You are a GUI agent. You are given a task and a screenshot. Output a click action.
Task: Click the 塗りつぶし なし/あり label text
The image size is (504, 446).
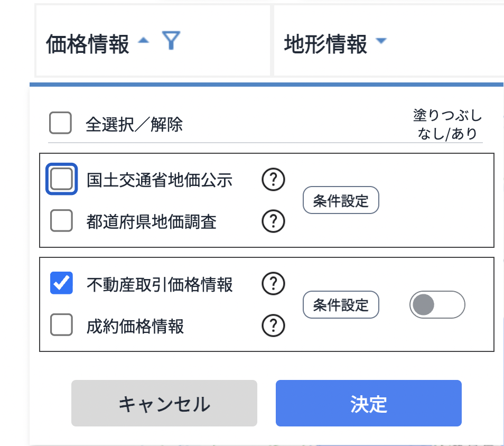(447, 124)
